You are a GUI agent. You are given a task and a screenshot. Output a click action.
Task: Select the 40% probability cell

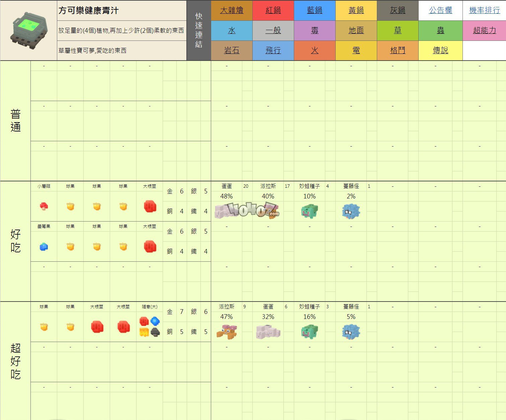point(268,196)
